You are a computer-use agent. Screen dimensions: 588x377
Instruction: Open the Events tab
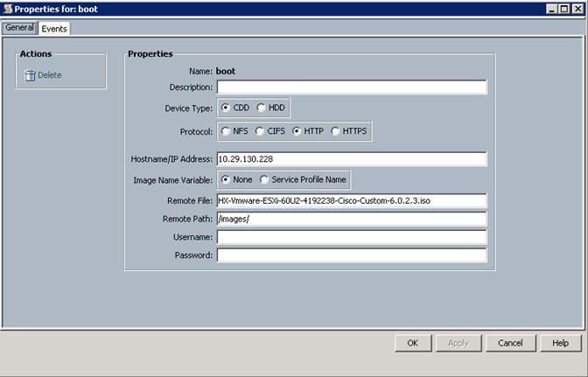pos(54,29)
